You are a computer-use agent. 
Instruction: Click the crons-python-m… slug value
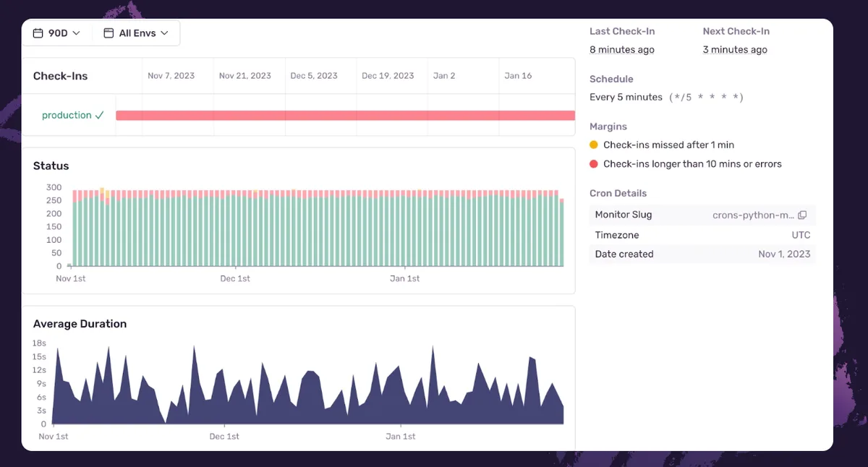tap(754, 215)
